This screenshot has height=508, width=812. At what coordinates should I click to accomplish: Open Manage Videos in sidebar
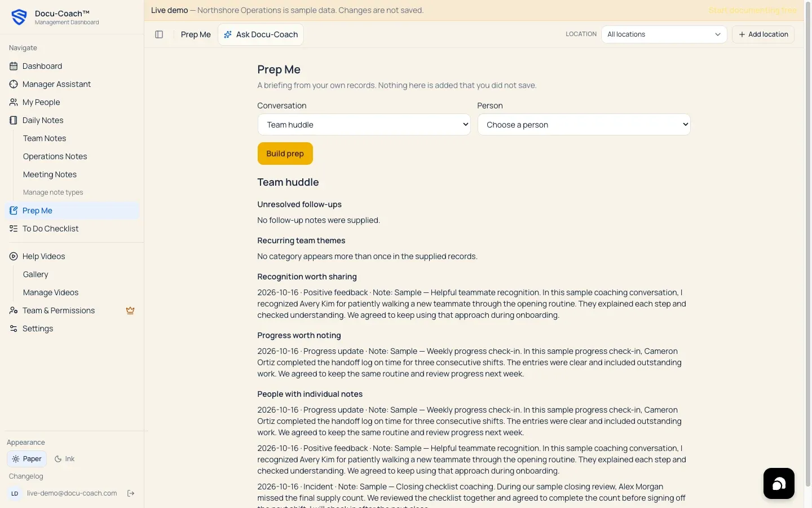pos(51,292)
